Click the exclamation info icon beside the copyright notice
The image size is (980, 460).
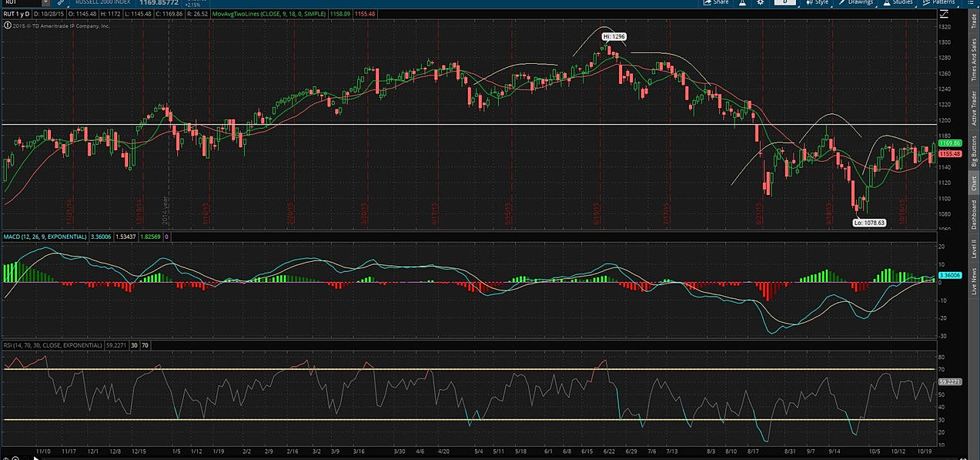(6, 25)
